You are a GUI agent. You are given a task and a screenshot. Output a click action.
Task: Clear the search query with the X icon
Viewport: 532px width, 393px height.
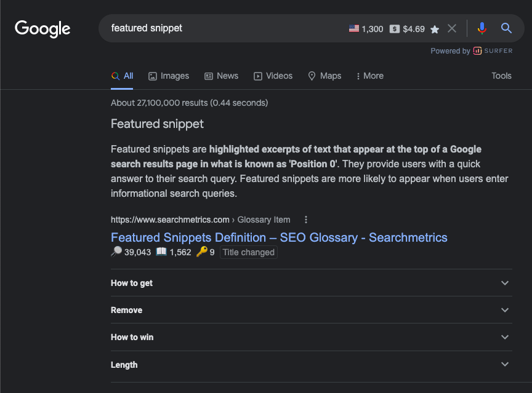click(x=452, y=28)
